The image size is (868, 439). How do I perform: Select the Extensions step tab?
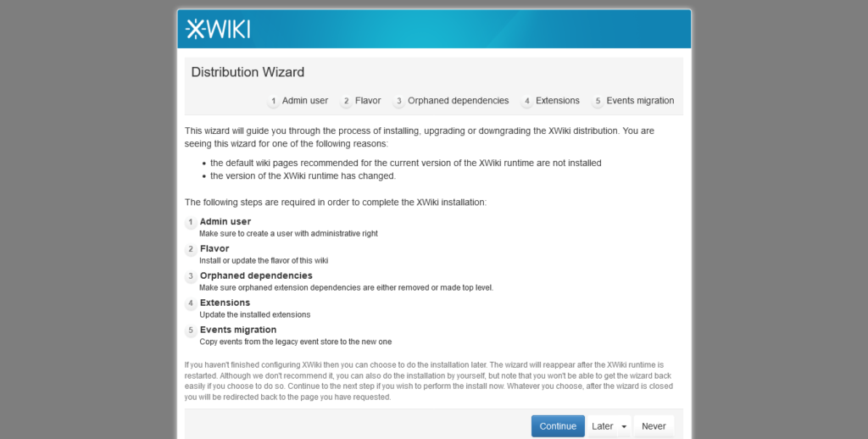pyautogui.click(x=558, y=101)
